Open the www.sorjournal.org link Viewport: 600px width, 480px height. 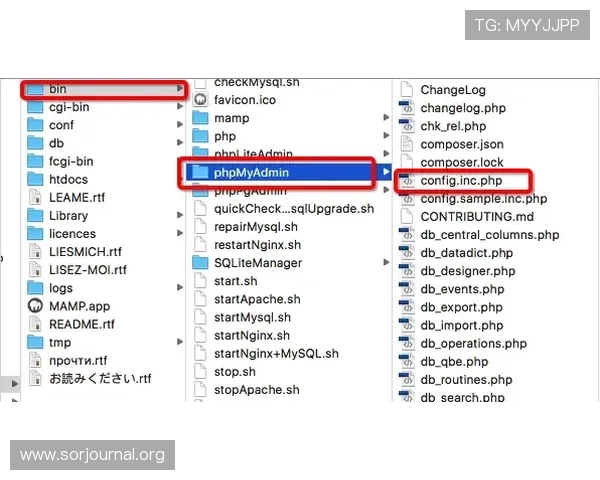(92, 455)
